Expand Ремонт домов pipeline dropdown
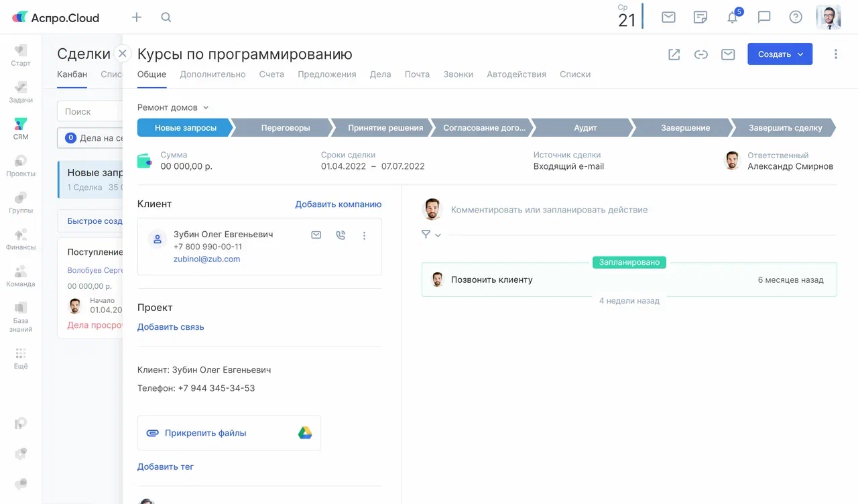858x504 pixels. 173,107
